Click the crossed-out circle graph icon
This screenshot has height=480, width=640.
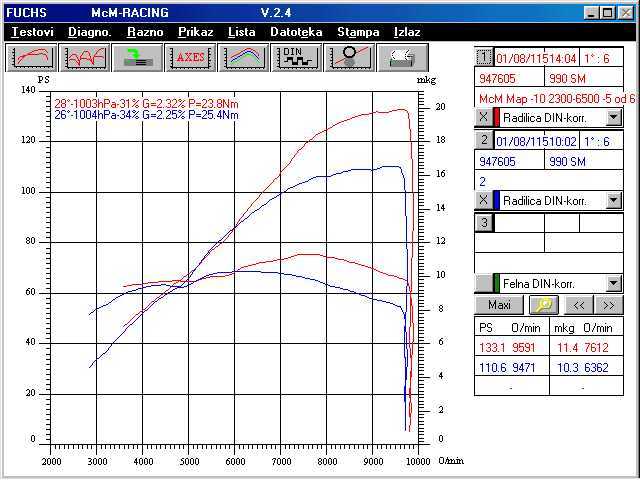click(349, 57)
